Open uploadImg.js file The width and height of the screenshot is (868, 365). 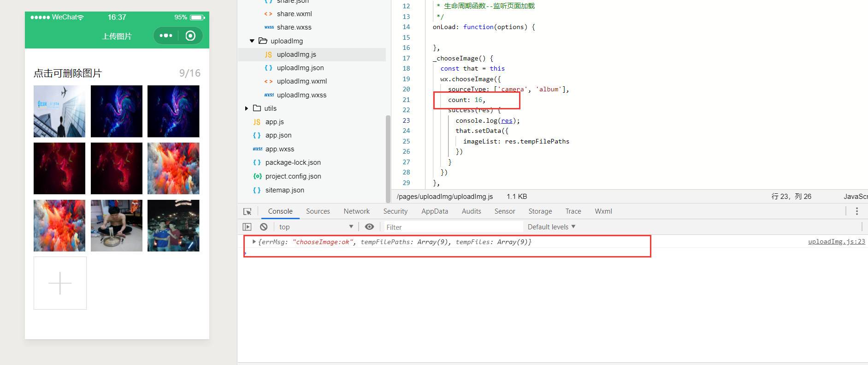[x=296, y=54]
